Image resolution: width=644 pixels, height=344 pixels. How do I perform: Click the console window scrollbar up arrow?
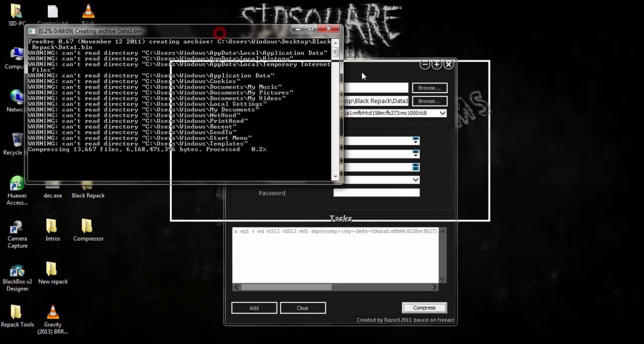click(x=335, y=42)
